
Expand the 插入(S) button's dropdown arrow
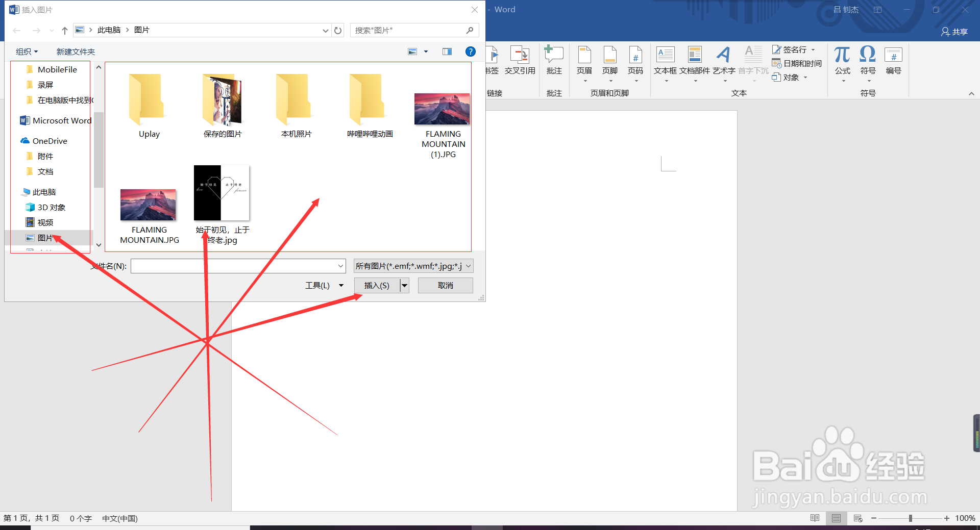click(x=403, y=285)
